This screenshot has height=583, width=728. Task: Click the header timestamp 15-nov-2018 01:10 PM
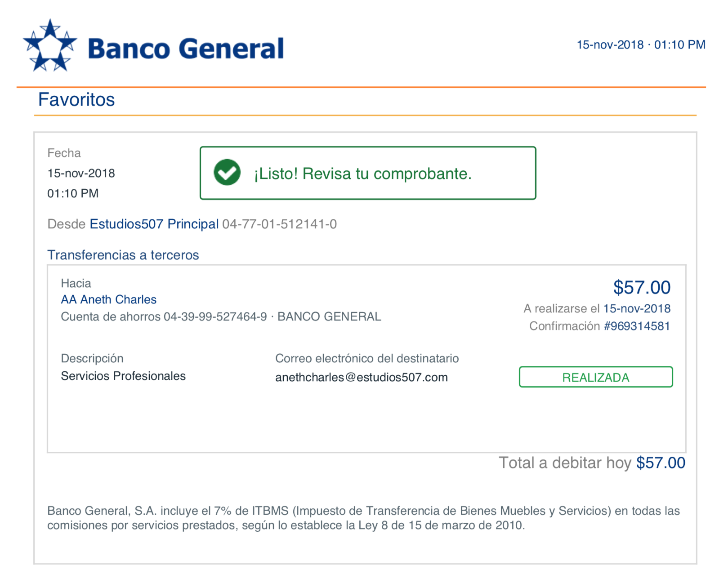(x=641, y=45)
